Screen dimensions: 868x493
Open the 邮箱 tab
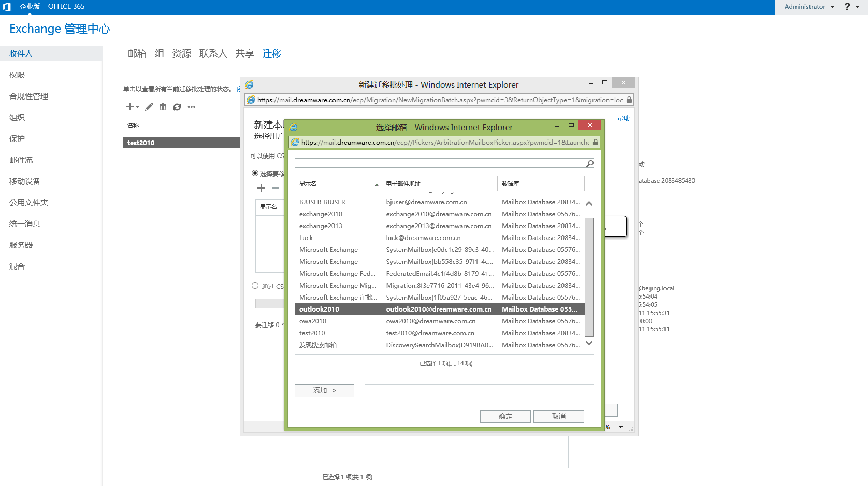point(137,53)
